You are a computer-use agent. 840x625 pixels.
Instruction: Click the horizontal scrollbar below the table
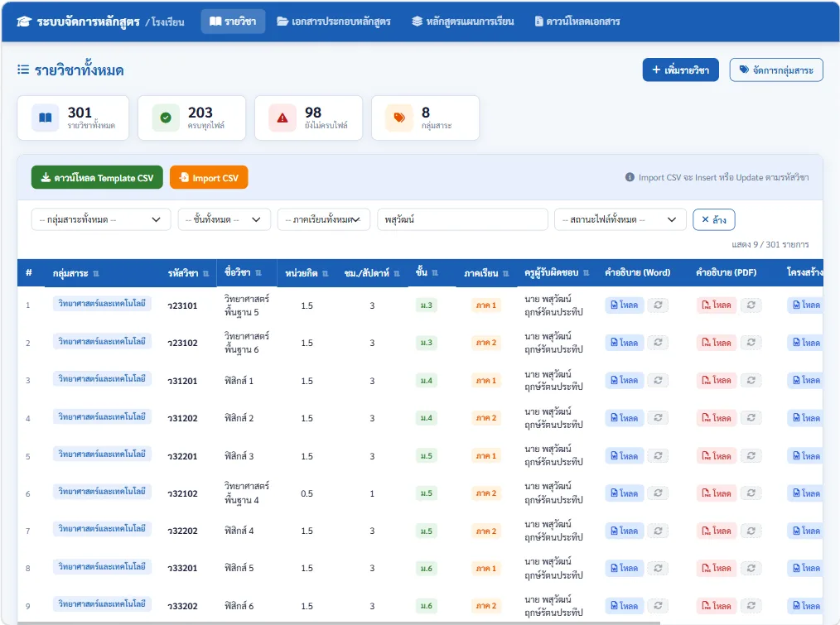click(339, 623)
